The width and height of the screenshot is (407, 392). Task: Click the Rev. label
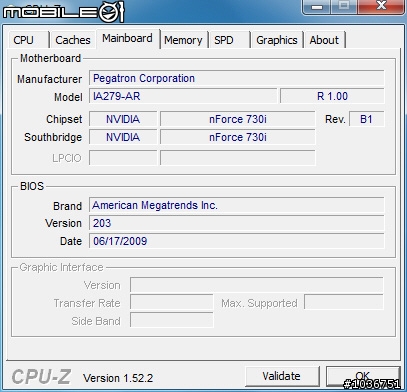click(335, 119)
